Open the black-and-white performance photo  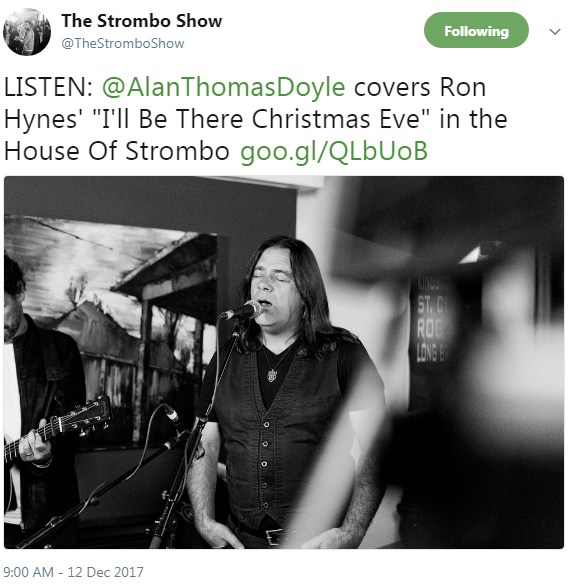(284, 362)
